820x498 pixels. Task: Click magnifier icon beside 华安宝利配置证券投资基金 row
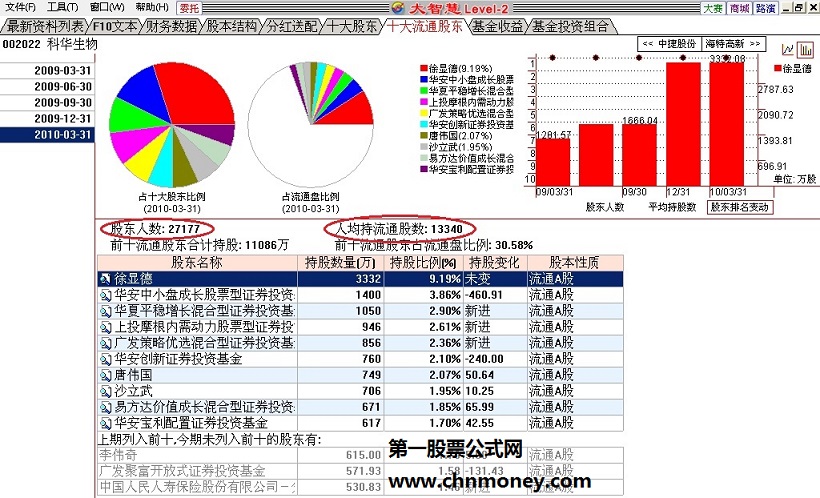(105, 423)
